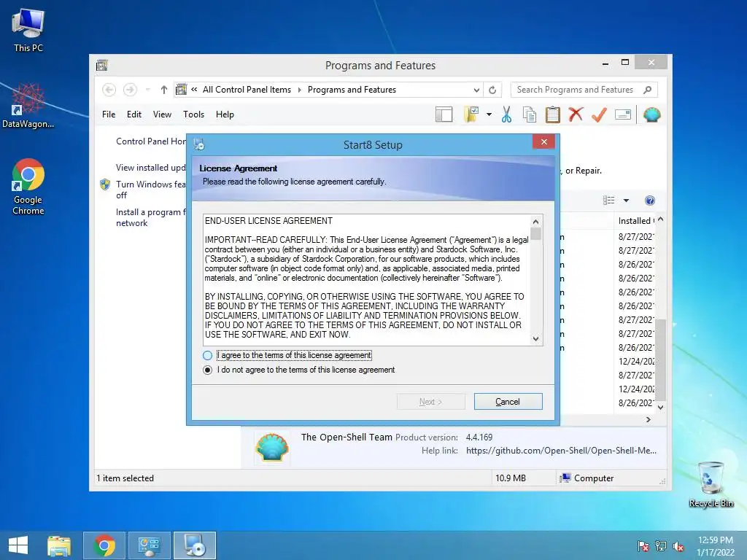The height and width of the screenshot is (560, 747).
Task: Click the network tray icon
Action: 661,546
